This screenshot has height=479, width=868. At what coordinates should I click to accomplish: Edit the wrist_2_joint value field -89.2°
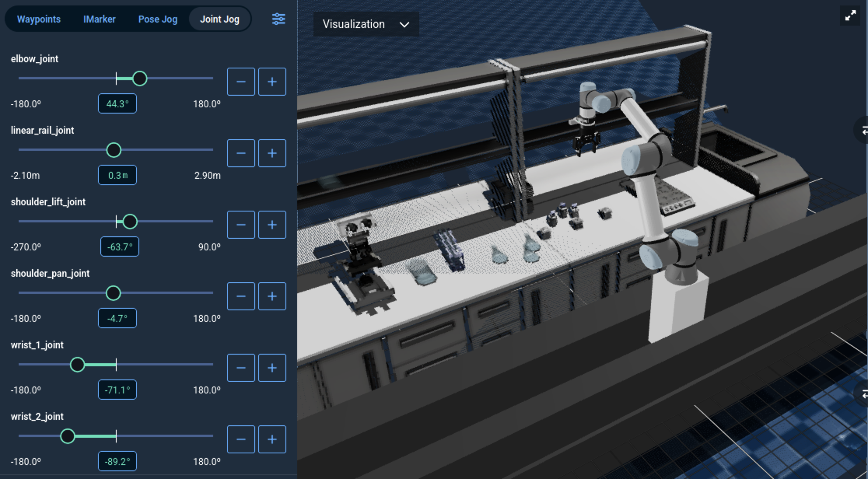(117, 462)
